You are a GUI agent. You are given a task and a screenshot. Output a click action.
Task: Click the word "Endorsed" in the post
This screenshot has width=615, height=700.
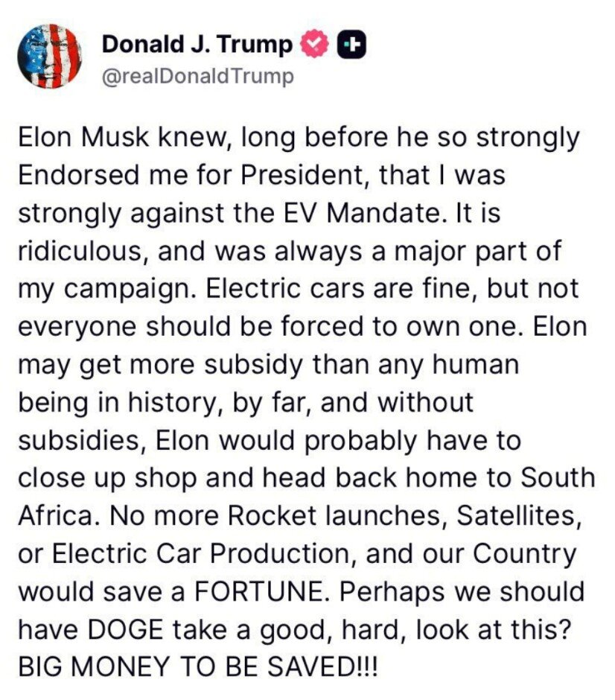[x=69, y=176]
